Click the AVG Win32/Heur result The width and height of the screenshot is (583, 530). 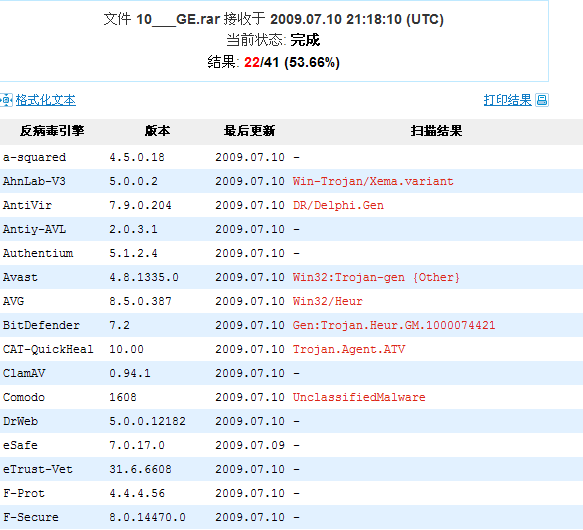328,301
